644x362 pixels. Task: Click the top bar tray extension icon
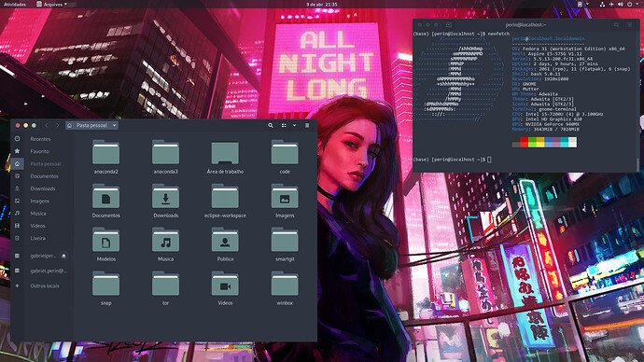pos(580,4)
